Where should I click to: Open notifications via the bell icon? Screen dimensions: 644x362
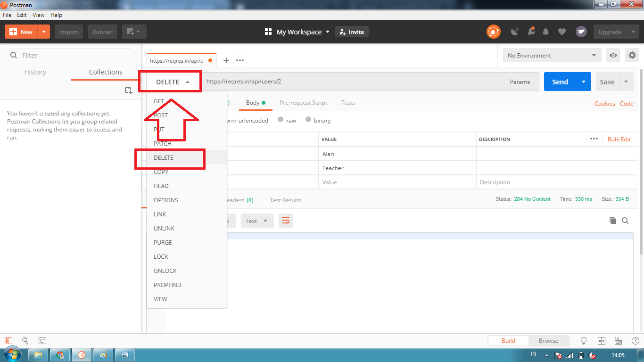click(546, 32)
